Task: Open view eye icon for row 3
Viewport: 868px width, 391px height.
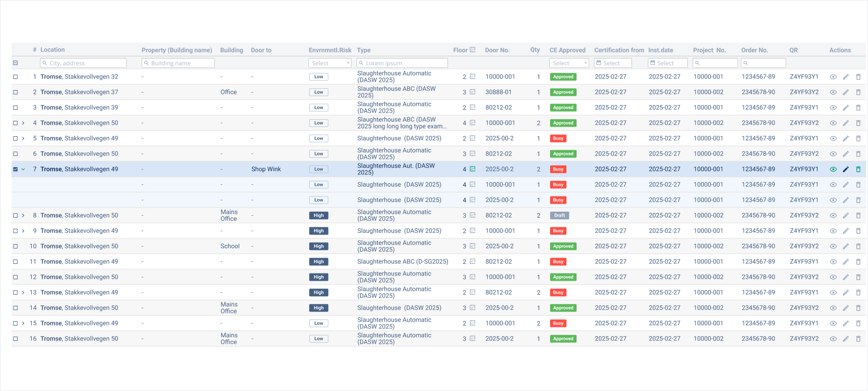Action: (833, 107)
